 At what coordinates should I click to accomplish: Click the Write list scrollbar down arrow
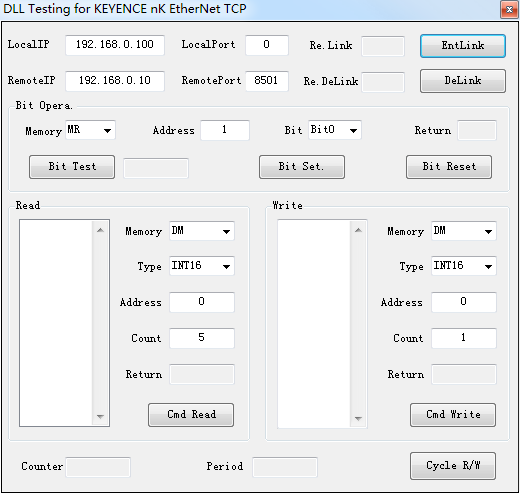358,418
